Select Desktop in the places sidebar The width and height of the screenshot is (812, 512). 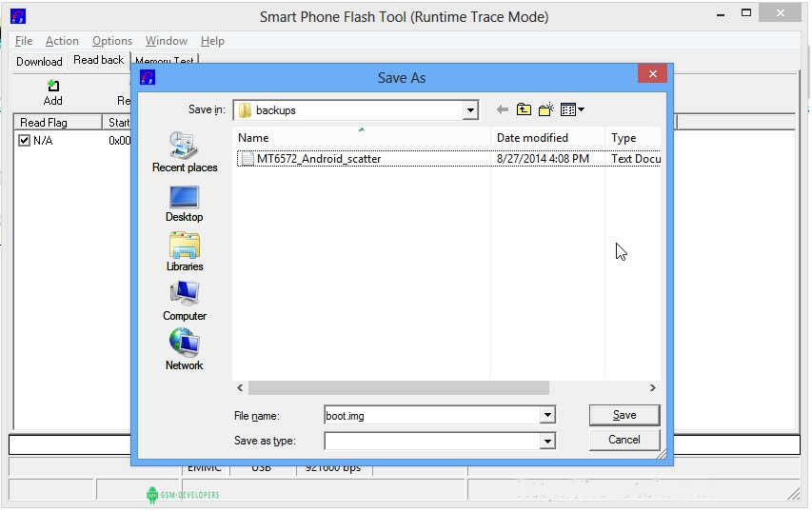[x=184, y=205]
